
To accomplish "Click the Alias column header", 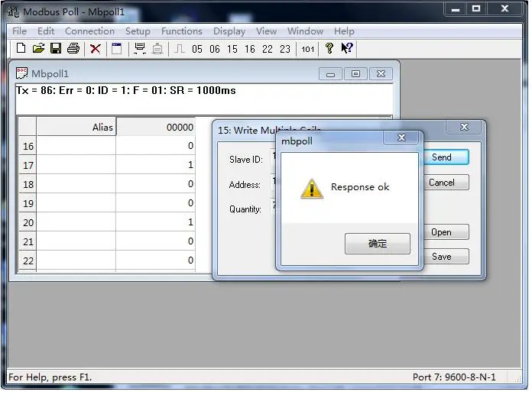I will click(76, 127).
